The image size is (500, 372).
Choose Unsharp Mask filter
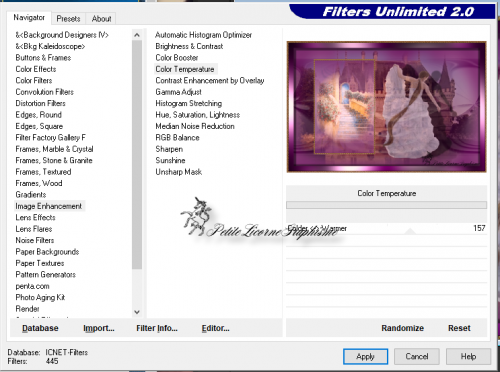pos(179,172)
